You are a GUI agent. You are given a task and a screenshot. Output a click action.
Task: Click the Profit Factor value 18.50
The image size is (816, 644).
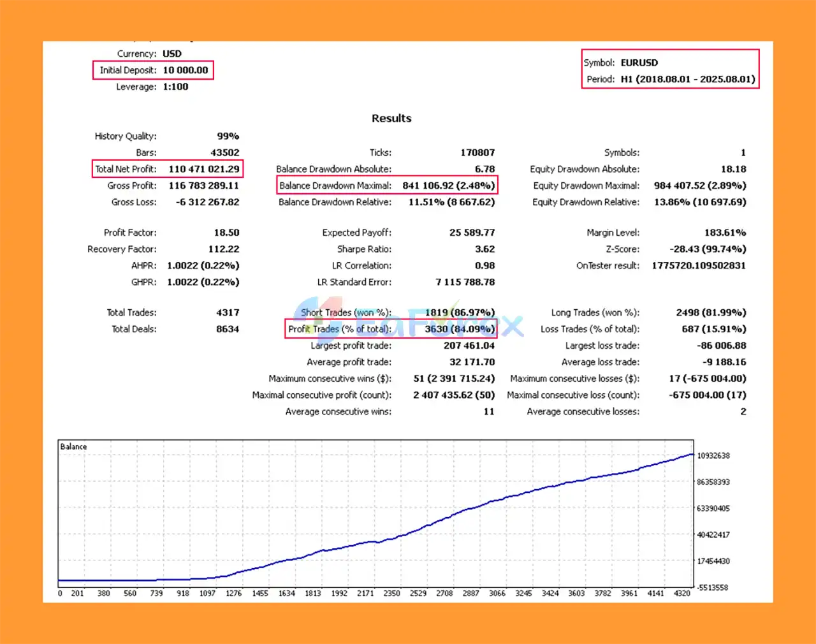[226, 233]
